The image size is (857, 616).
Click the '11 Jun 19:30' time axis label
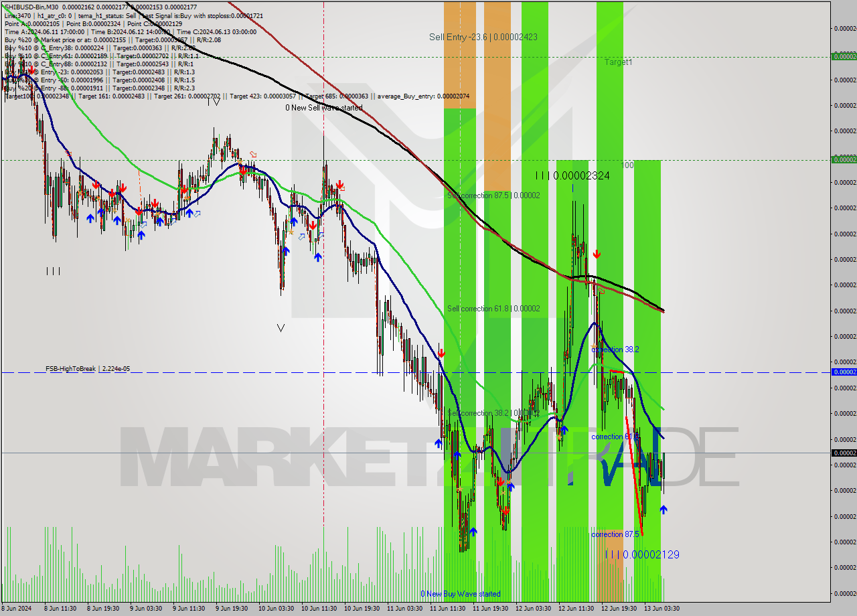point(490,609)
